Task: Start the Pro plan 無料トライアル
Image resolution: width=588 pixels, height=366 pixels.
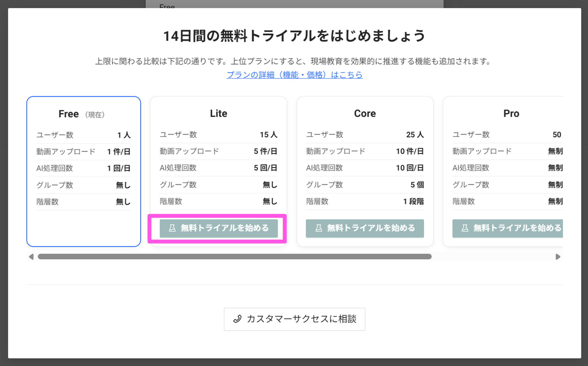Action: [507, 228]
